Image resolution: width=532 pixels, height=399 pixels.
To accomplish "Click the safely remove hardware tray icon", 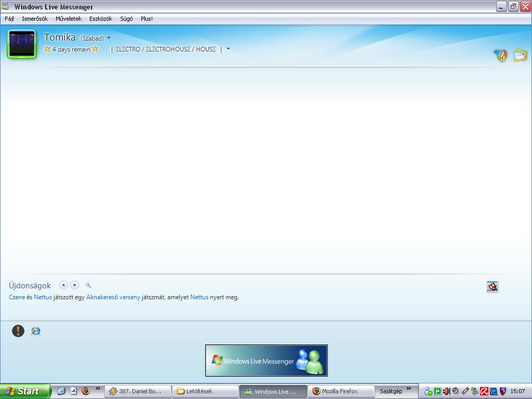I will pos(475,392).
